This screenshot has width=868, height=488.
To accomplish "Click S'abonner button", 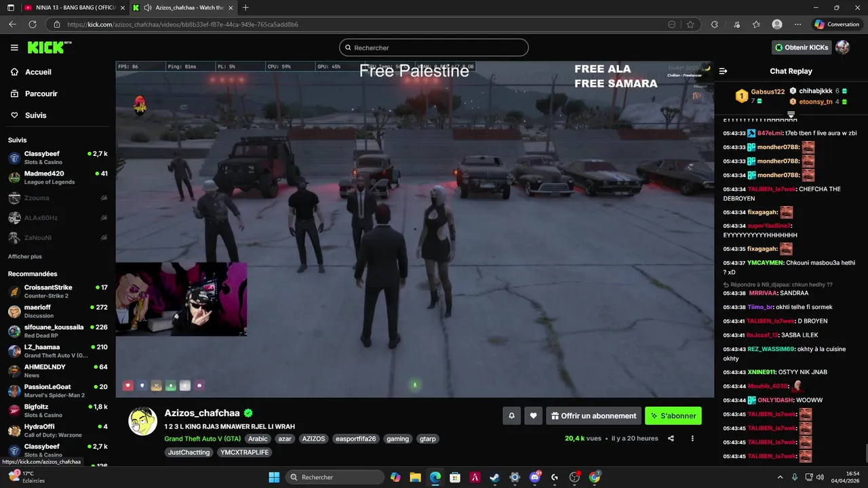I will (x=673, y=416).
